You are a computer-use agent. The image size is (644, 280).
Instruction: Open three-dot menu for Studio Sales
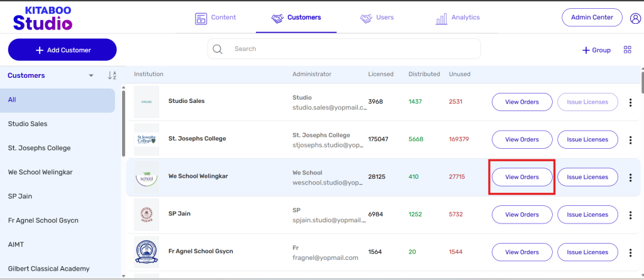point(630,102)
